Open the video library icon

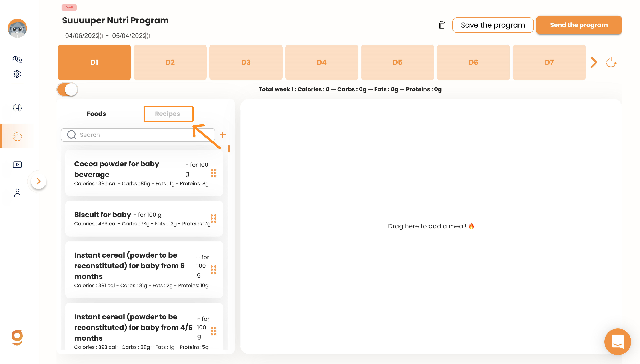pyautogui.click(x=17, y=164)
